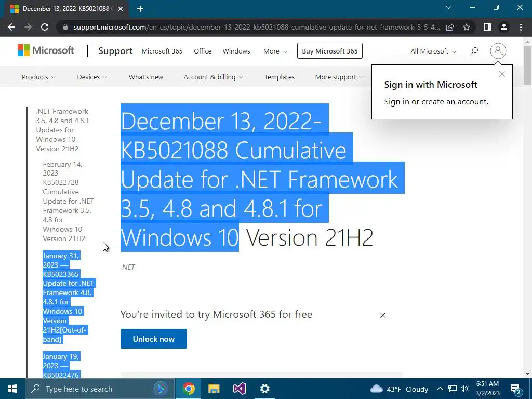The height and width of the screenshot is (399, 532).
Task: Click Buy Microsoft 365 button
Action: coord(330,51)
